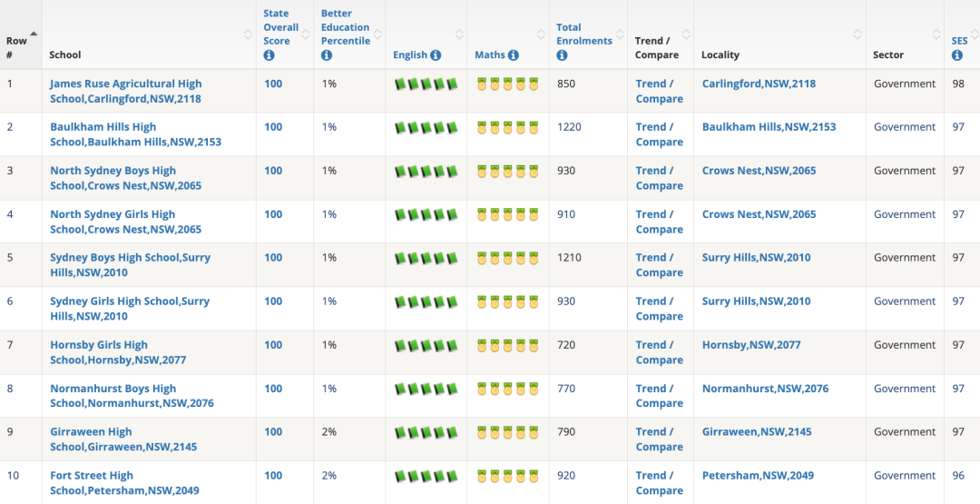Sort by Locality column arrows
The image size is (980, 504).
[857, 34]
